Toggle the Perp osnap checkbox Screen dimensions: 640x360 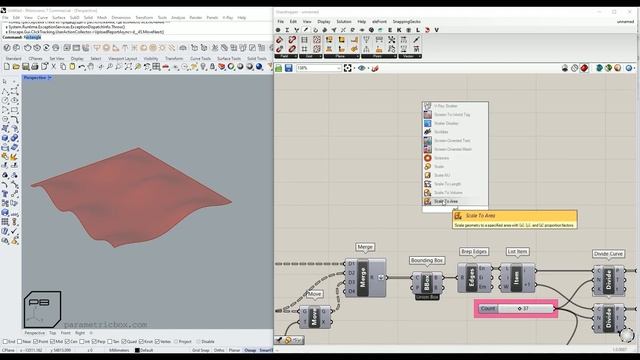(x=94, y=342)
